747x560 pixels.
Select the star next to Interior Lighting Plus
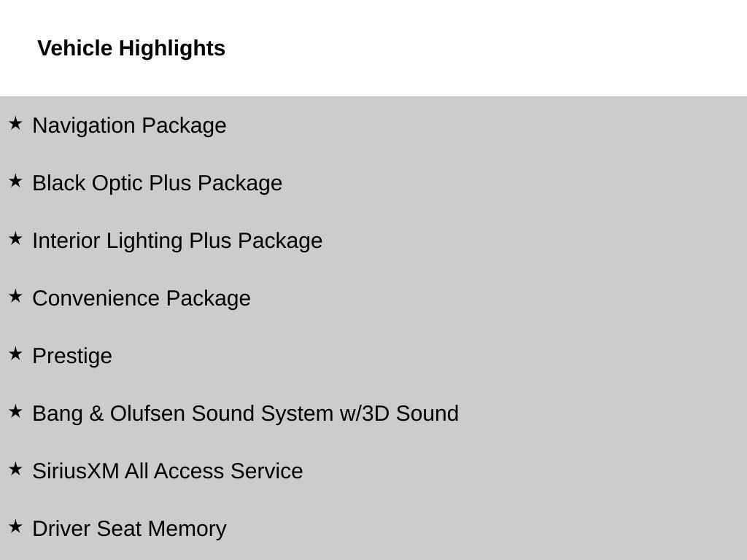pyautogui.click(x=15, y=238)
